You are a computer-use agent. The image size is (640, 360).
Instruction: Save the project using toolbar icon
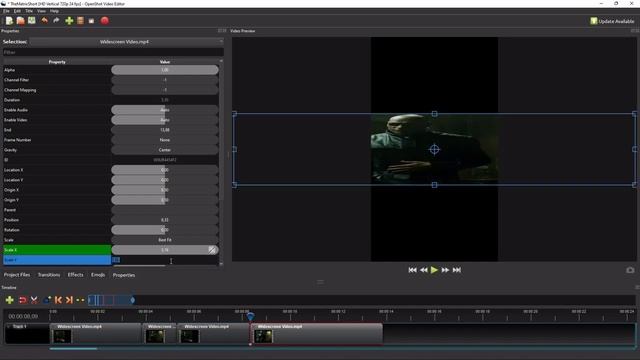(31, 20)
